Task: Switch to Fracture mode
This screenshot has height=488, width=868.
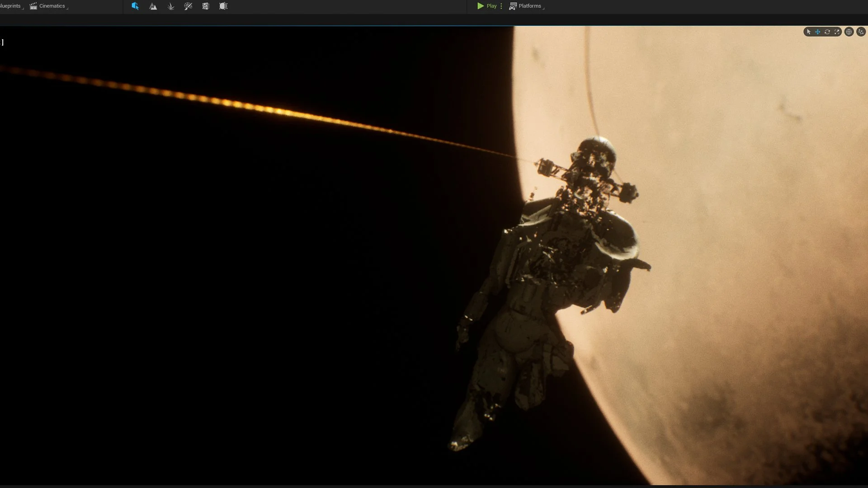Action: (206, 6)
